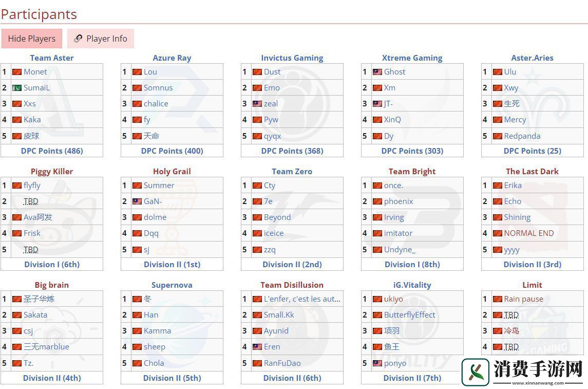Image resolution: width=588 pixels, height=389 pixels.
Task: Open the Player Info button
Action: pyautogui.click(x=101, y=39)
